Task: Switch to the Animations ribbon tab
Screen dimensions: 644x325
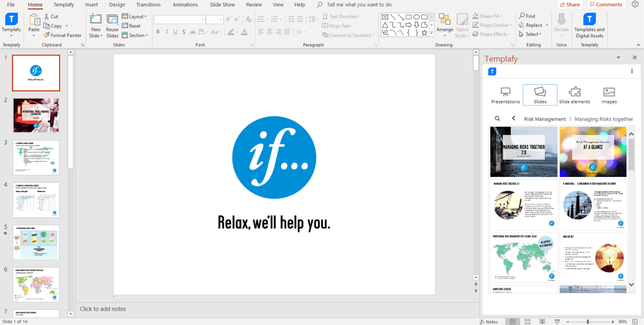Action: coord(184,5)
